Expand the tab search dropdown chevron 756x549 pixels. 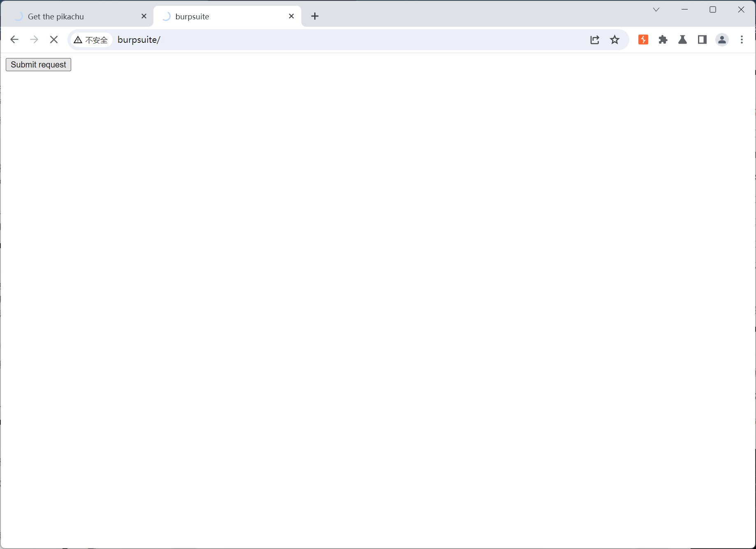point(656,9)
